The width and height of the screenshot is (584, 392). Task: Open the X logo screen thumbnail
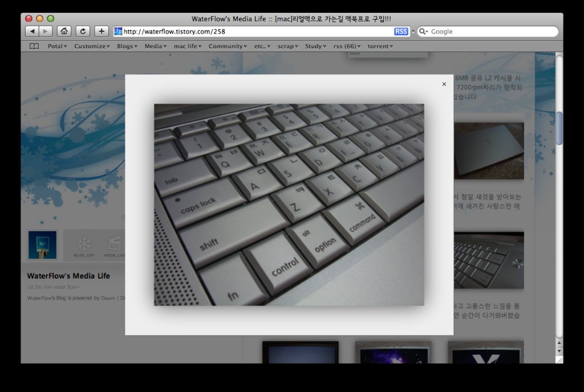pyautogui.click(x=486, y=352)
